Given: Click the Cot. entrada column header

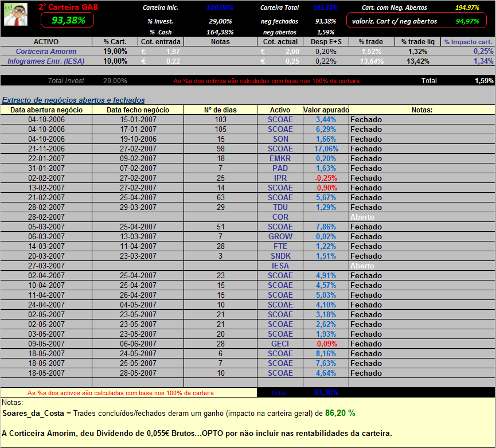Looking at the screenshot, I should (x=161, y=42).
